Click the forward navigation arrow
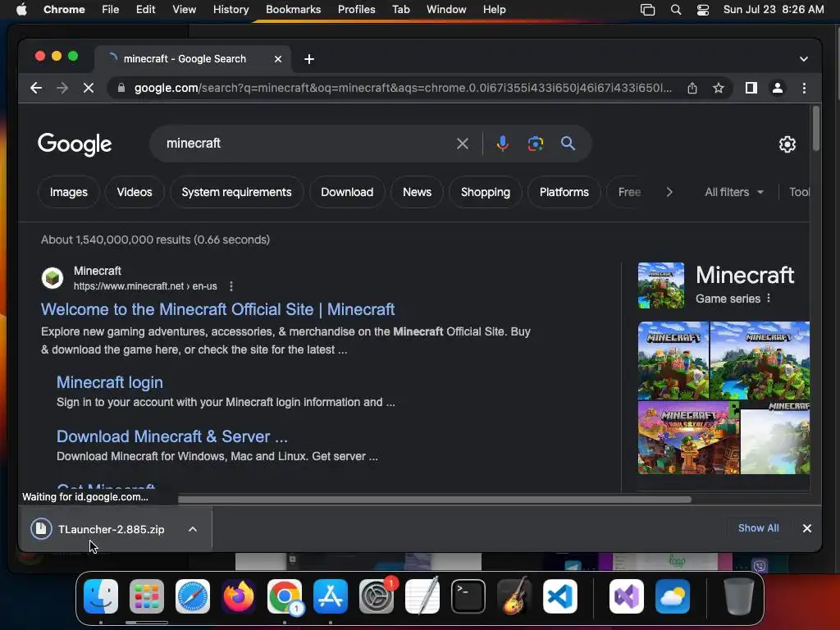This screenshot has height=630, width=840. pyautogui.click(x=62, y=88)
